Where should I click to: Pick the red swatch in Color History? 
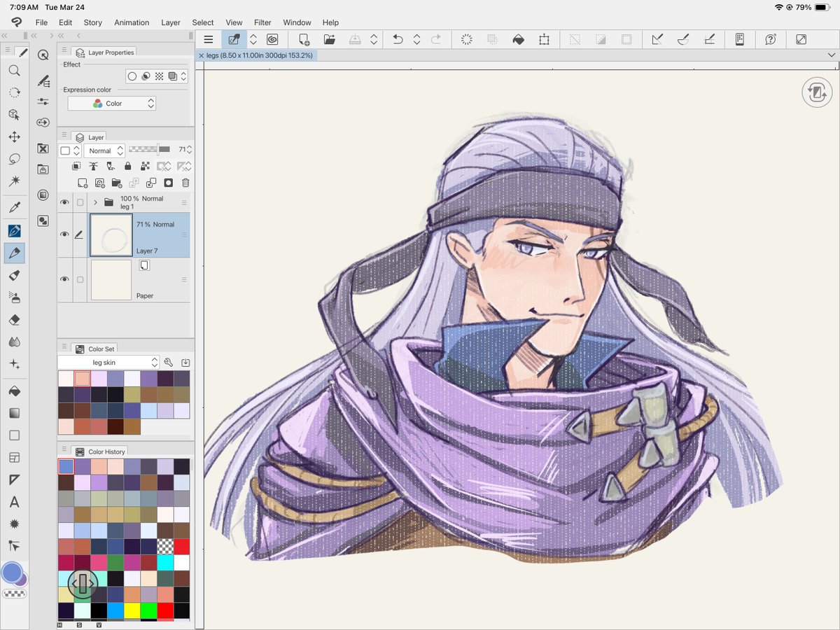click(182, 545)
